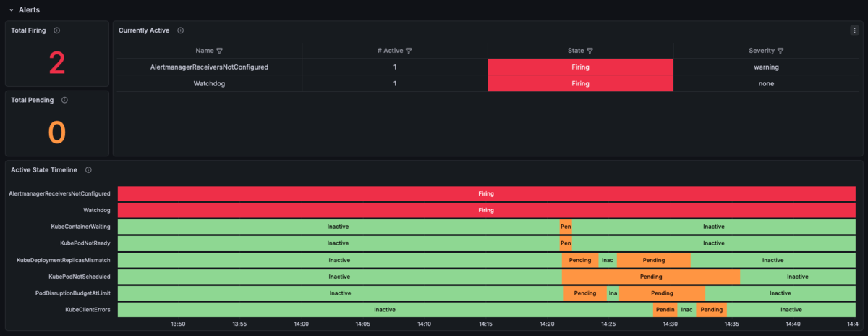Click the 14:00 time axis label

pyautogui.click(x=302, y=324)
